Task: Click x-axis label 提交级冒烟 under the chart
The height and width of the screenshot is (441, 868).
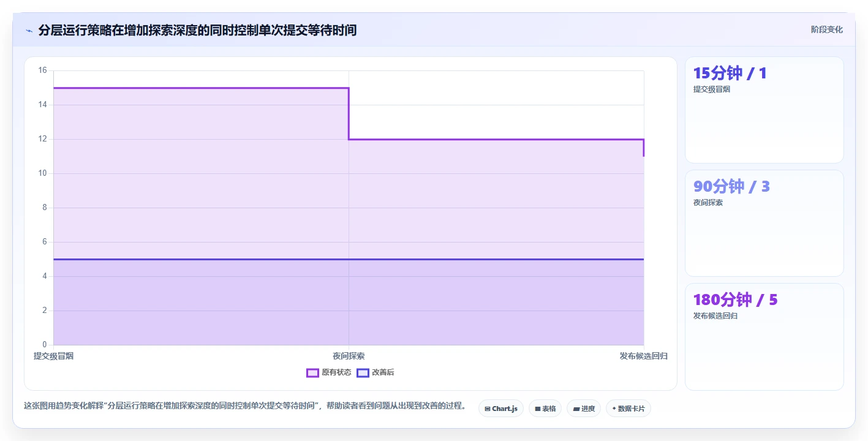Action: point(53,356)
